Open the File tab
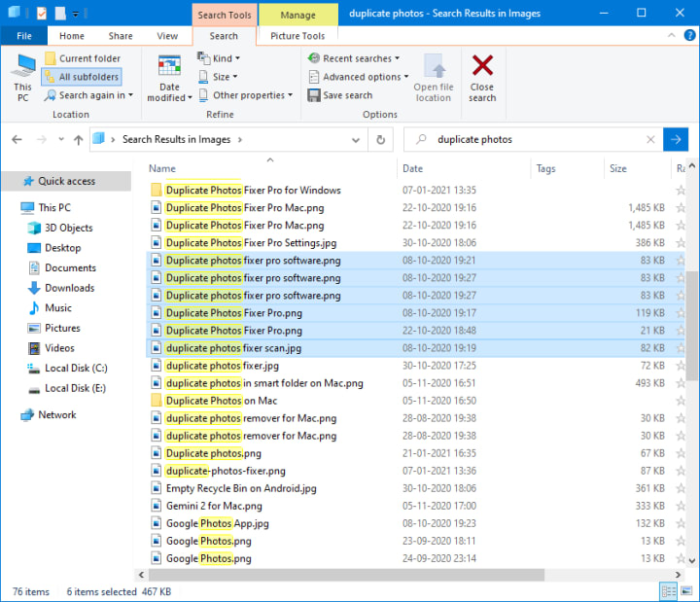The image size is (700, 602). coord(23,36)
